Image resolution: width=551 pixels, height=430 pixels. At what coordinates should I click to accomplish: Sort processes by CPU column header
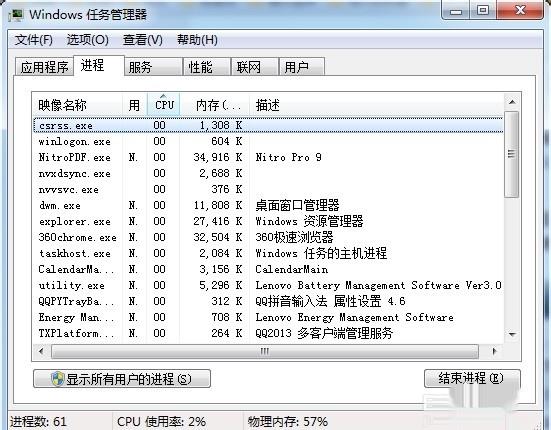pos(164,105)
